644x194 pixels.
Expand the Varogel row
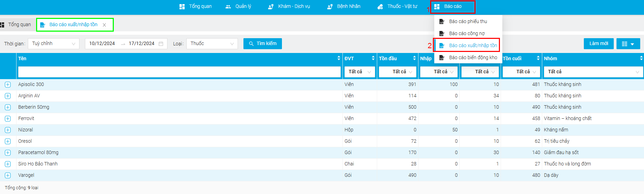click(x=8, y=175)
